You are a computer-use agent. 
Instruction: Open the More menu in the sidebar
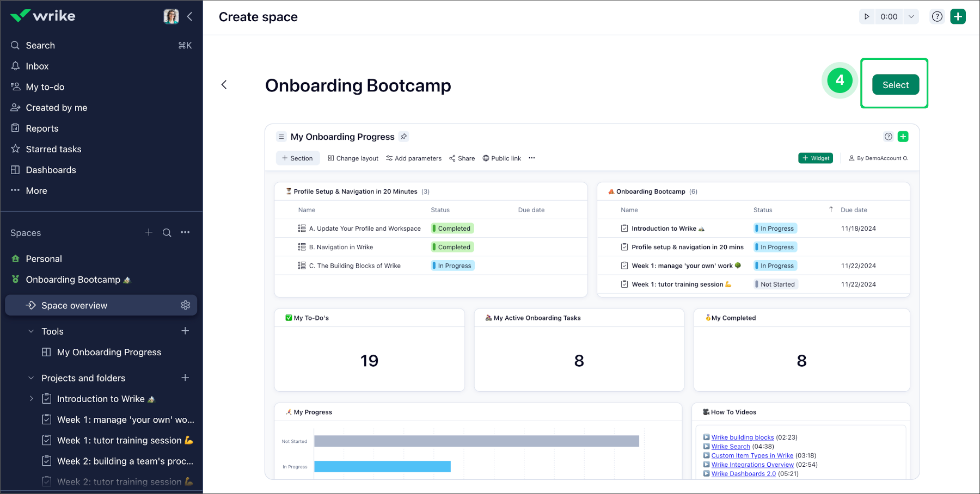point(15,190)
